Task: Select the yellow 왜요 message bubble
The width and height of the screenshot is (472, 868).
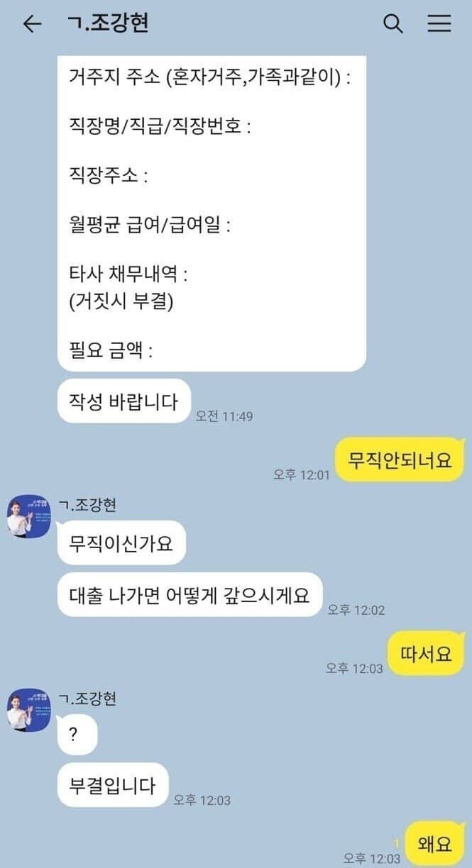Action: (434, 844)
